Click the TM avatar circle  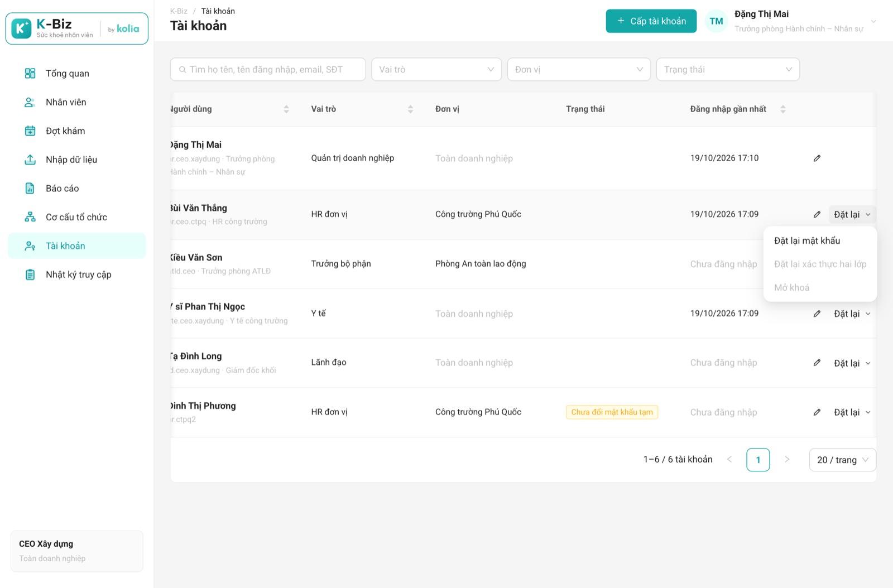tap(716, 21)
